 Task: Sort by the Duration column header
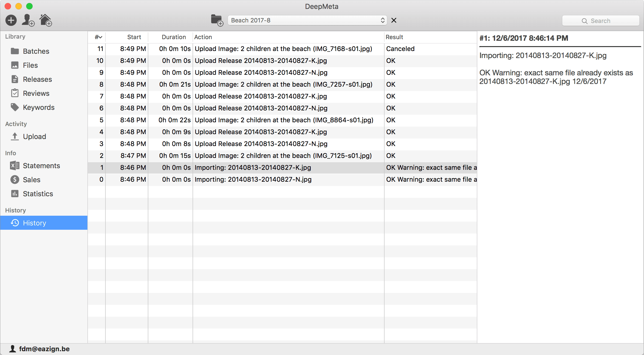tap(170, 37)
